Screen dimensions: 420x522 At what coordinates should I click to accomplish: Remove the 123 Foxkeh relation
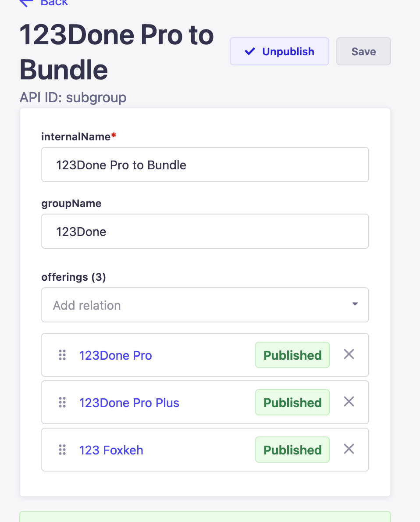349,449
